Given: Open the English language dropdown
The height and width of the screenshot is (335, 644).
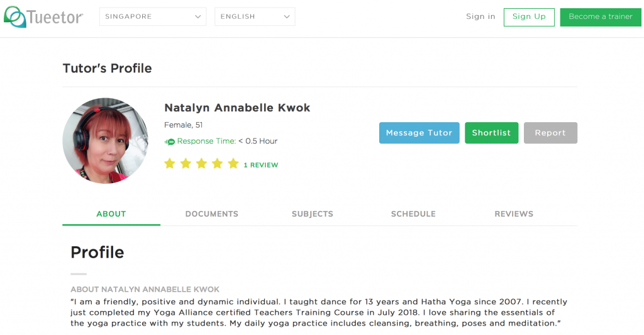Looking at the screenshot, I should [x=255, y=17].
